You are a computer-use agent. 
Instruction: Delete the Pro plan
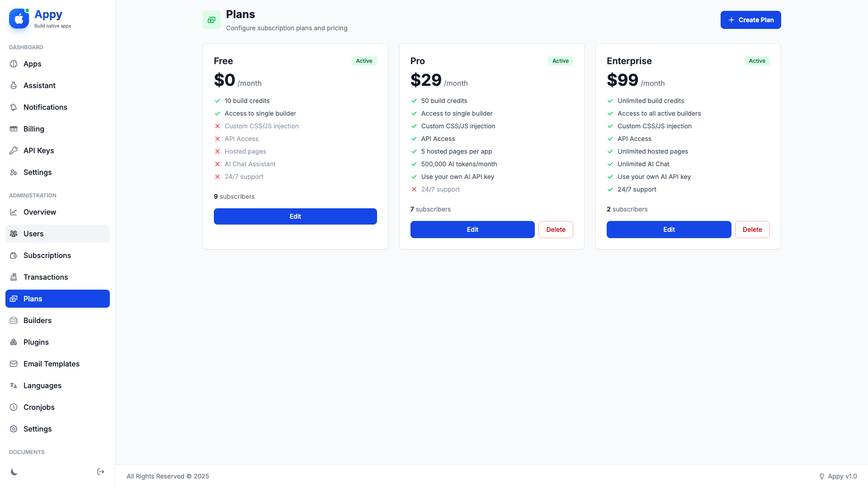point(556,230)
